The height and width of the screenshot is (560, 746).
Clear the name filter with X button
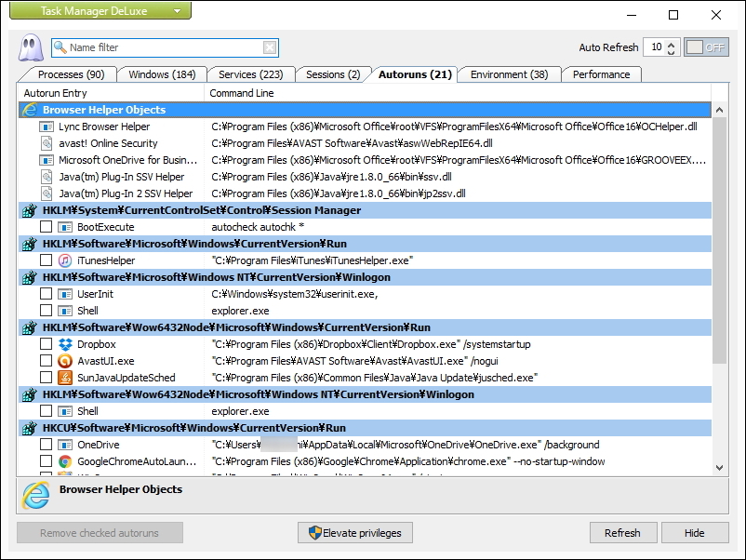tap(269, 47)
